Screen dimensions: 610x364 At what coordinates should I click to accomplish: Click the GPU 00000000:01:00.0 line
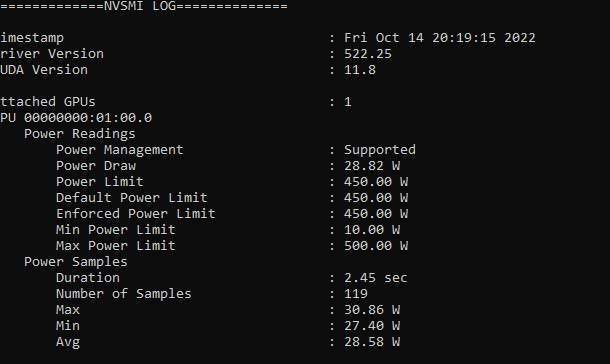pos(76,117)
